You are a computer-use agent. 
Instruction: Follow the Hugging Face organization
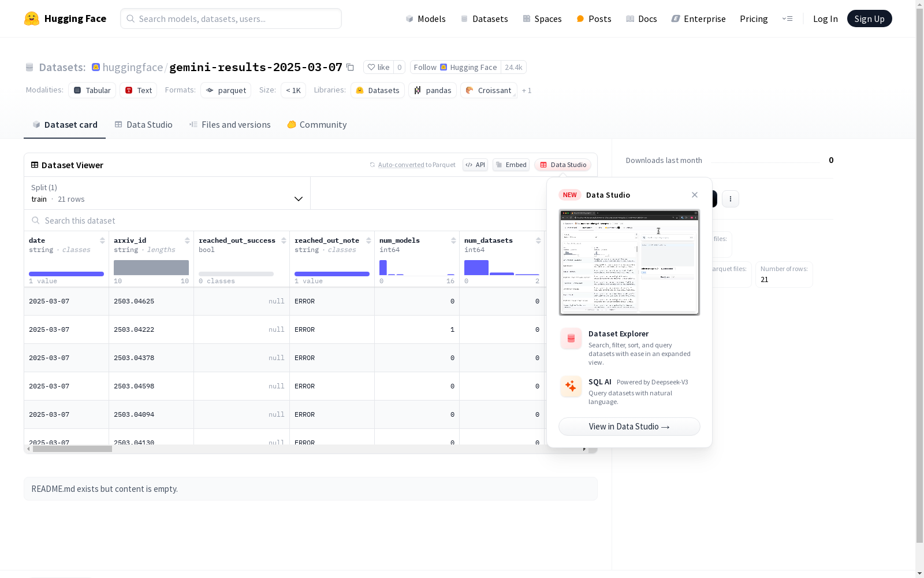pos(456,67)
